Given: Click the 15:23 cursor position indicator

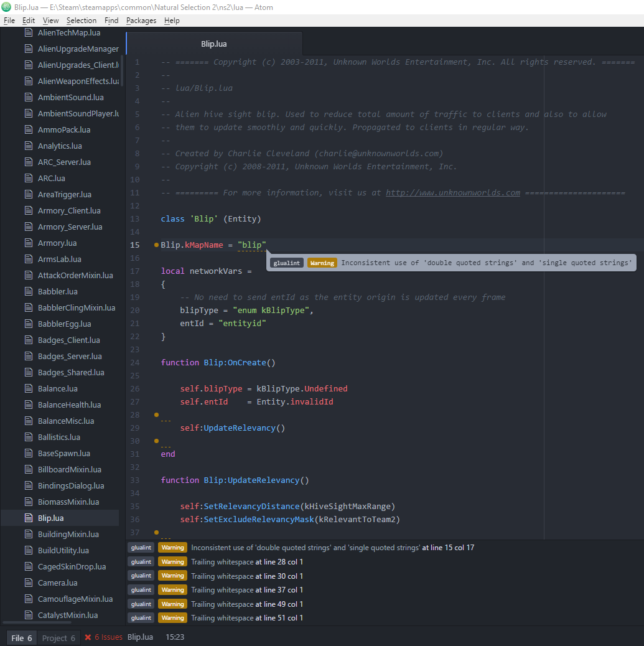Looking at the screenshot, I should [x=175, y=637].
